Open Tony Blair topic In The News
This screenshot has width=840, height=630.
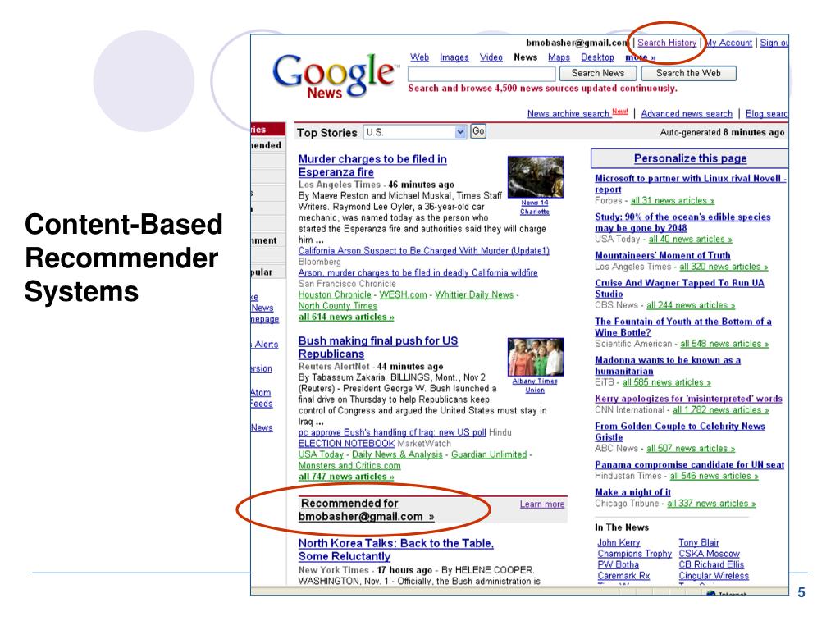pyautogui.click(x=699, y=543)
